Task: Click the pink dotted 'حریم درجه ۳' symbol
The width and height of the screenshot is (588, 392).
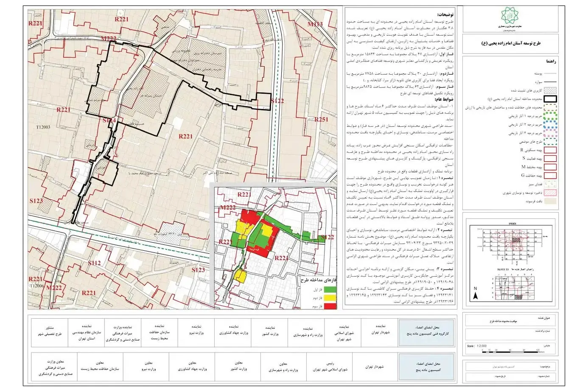Action: [549, 133]
